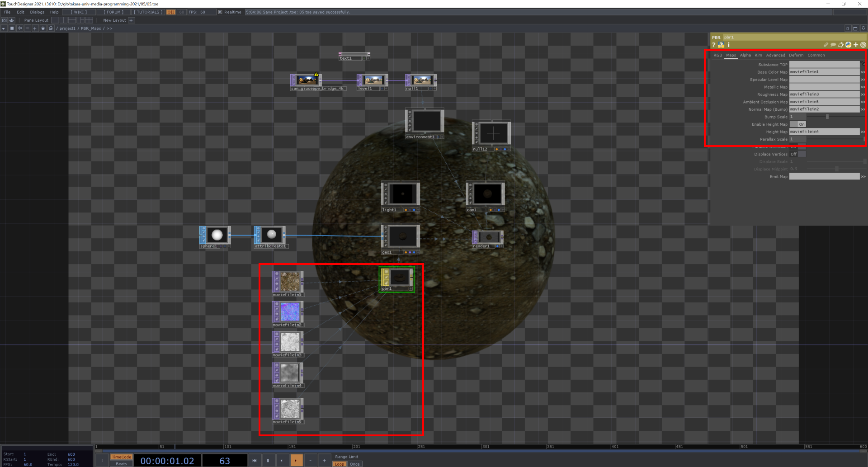This screenshot has width=868, height=467.
Task: Jump to timeline start with rewind button
Action: click(x=254, y=461)
